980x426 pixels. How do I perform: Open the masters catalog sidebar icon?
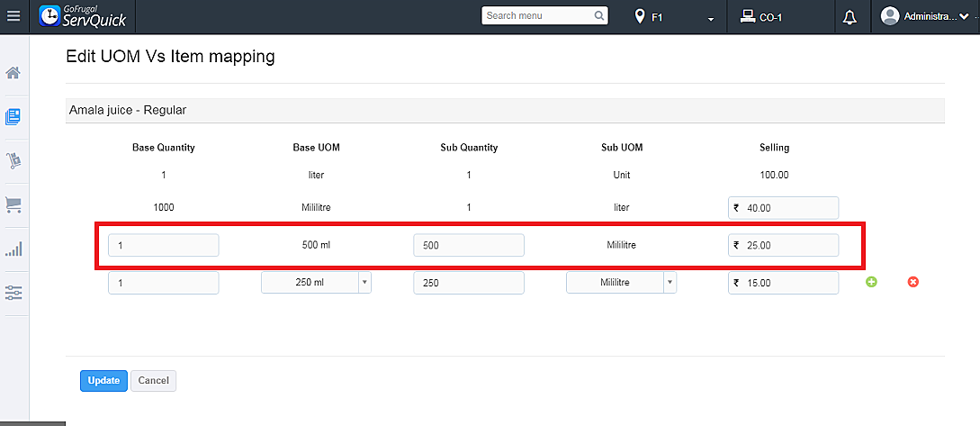coord(13,117)
